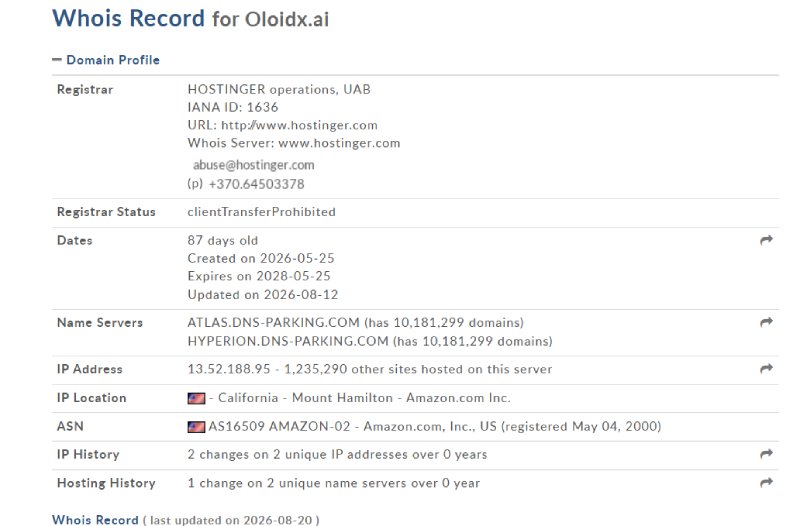Click the Whois Server: www.hostinger.com line
Image resolution: width=800 pixels, height=526 pixels.
pos(294,143)
